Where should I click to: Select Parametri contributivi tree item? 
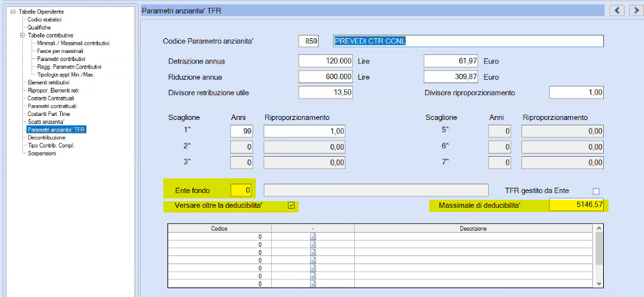(61, 59)
